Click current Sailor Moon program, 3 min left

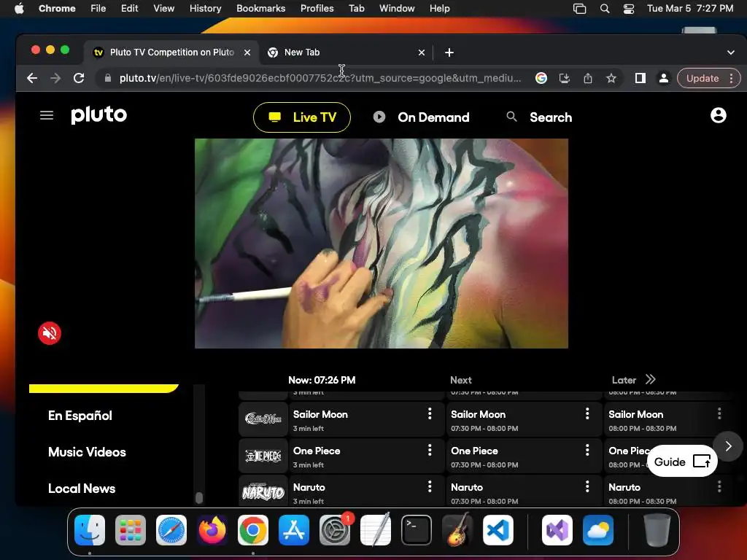point(366,419)
